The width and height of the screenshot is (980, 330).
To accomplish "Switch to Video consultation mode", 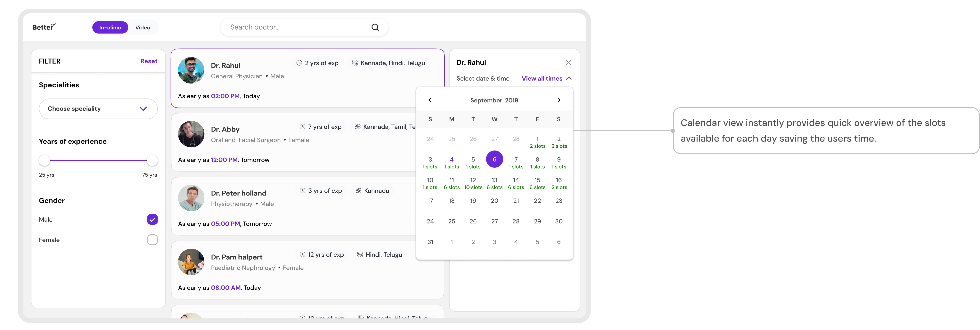I will click(x=143, y=27).
